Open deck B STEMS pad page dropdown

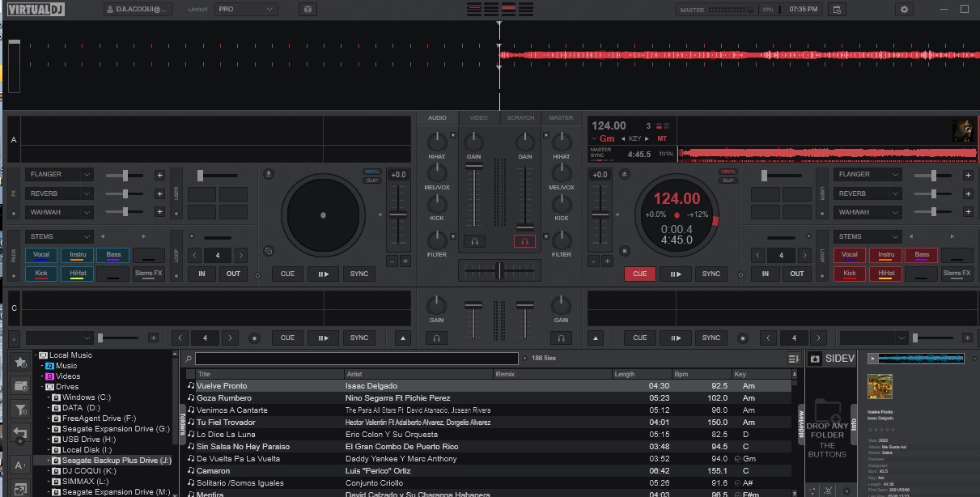[x=868, y=236]
